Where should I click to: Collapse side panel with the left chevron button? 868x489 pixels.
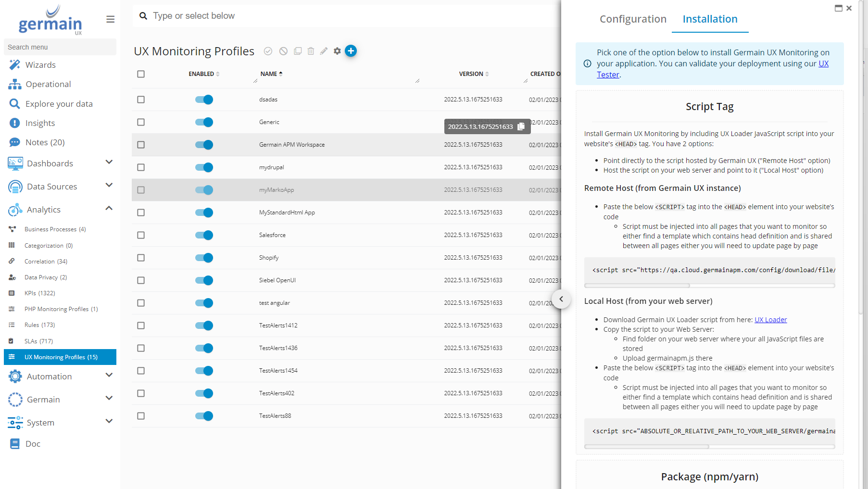[x=561, y=299]
